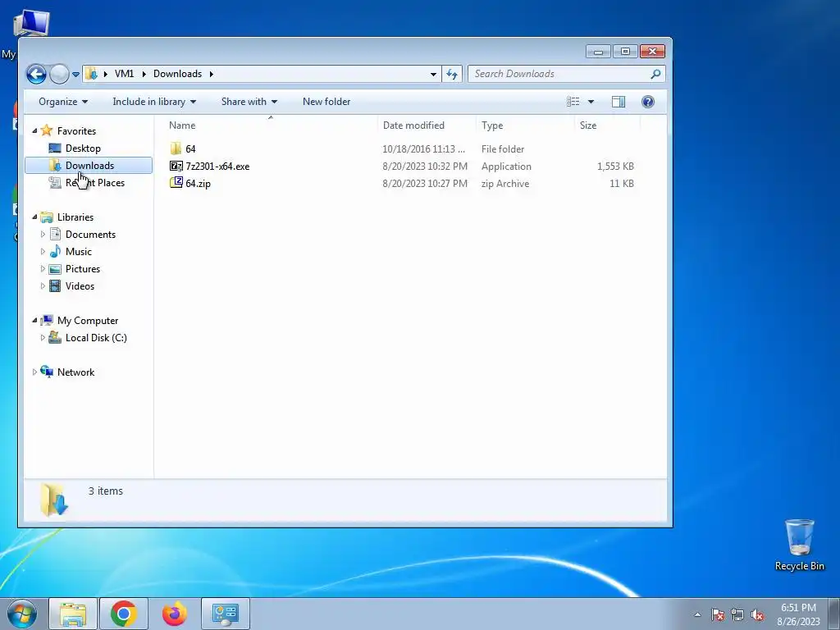Open the address bar history dropdown

[433, 75]
